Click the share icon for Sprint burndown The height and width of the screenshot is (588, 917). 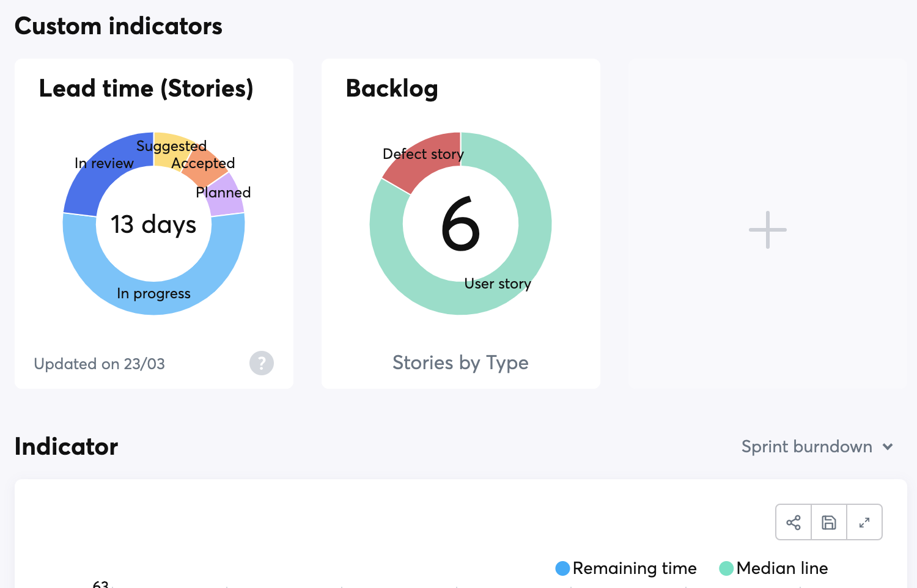point(793,522)
